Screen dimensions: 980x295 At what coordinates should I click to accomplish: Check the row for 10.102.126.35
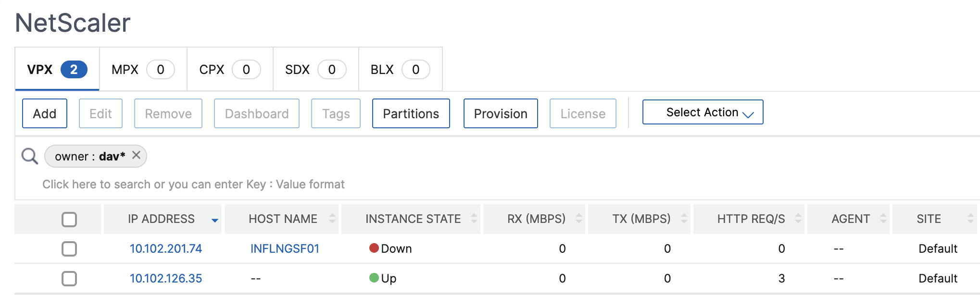click(69, 279)
